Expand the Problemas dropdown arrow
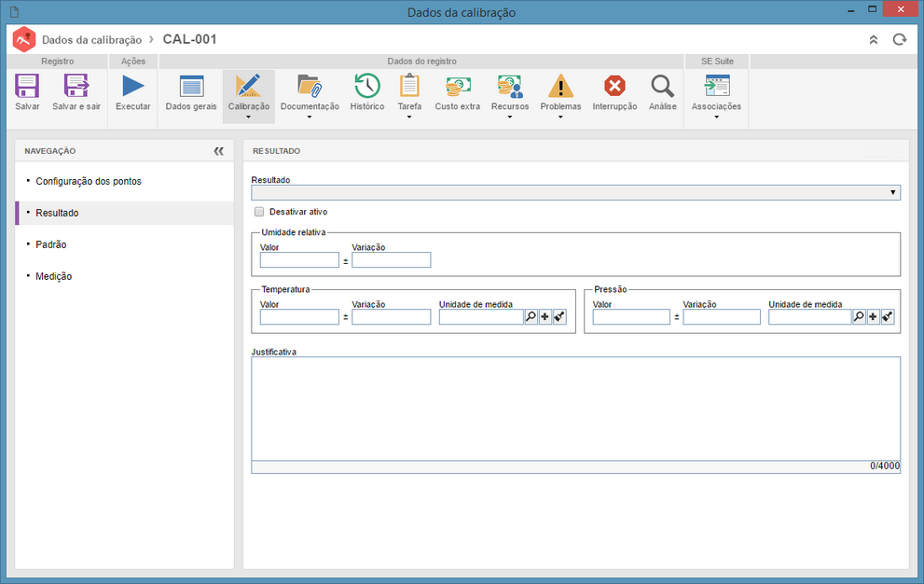This screenshot has width=924, height=584. (x=560, y=117)
